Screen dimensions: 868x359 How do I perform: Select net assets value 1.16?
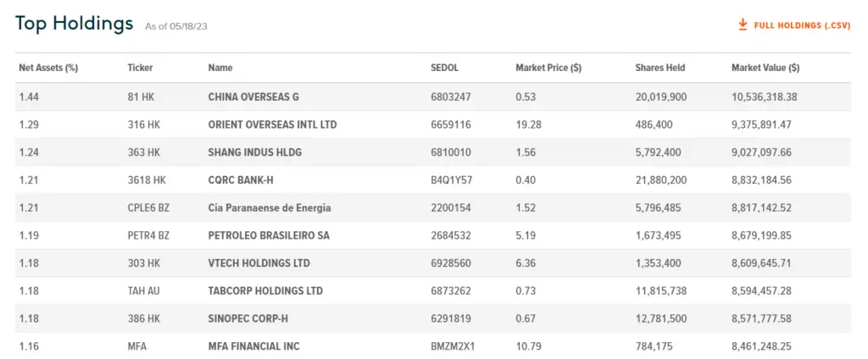coord(27,346)
